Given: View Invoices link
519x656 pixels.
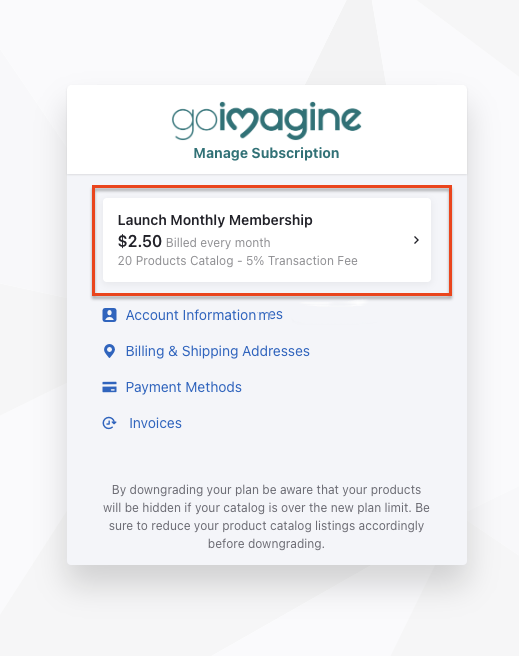Looking at the screenshot, I should [155, 423].
